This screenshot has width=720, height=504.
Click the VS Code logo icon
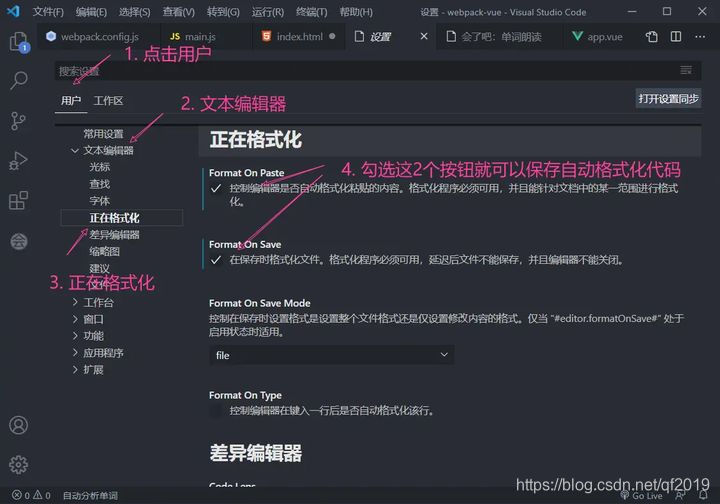(x=13, y=11)
